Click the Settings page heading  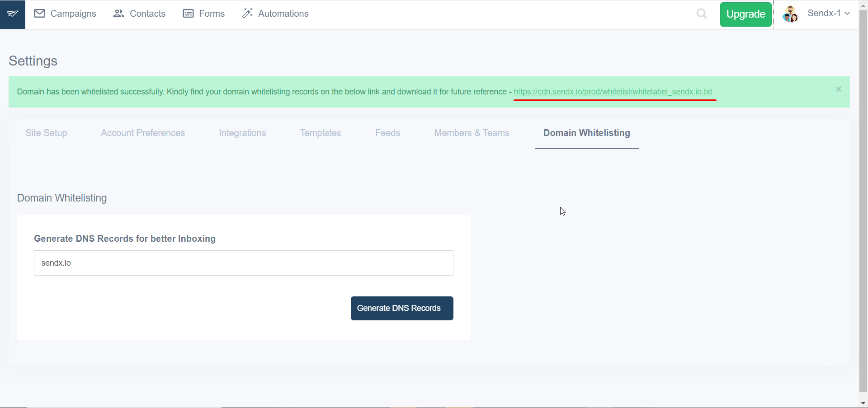click(33, 61)
